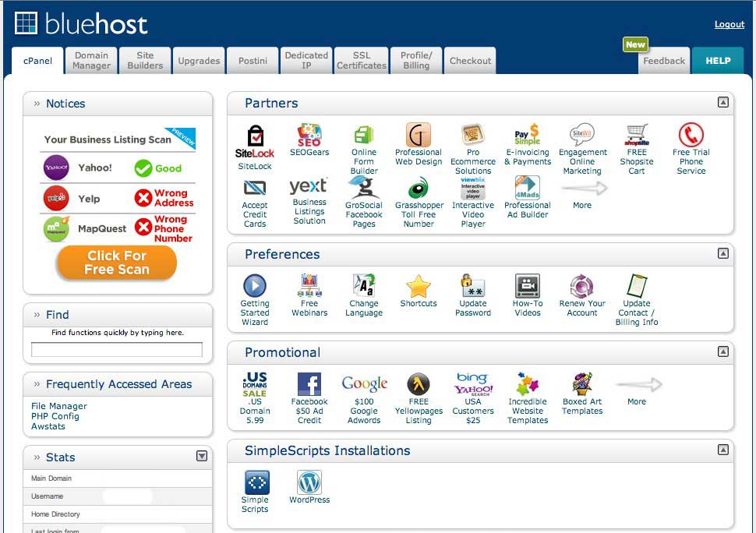756x533 pixels.
Task: Open the Simple Scripts icon
Action: 256,483
